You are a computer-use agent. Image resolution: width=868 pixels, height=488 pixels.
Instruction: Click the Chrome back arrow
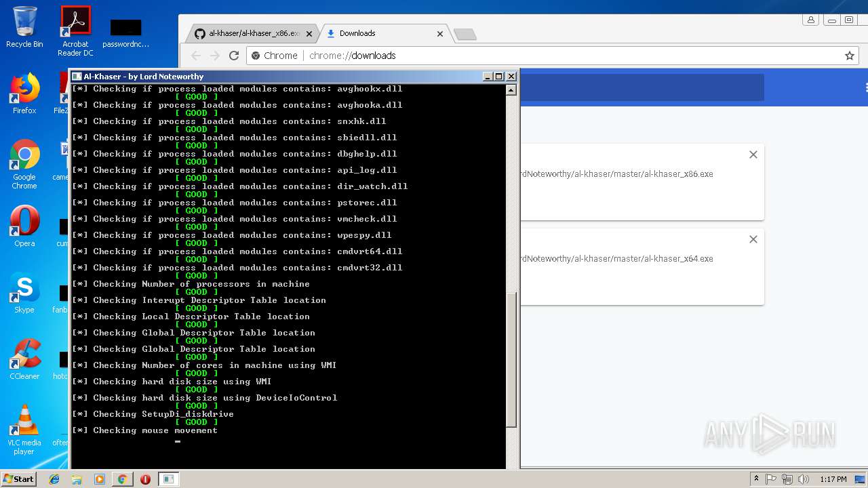[x=196, y=56]
